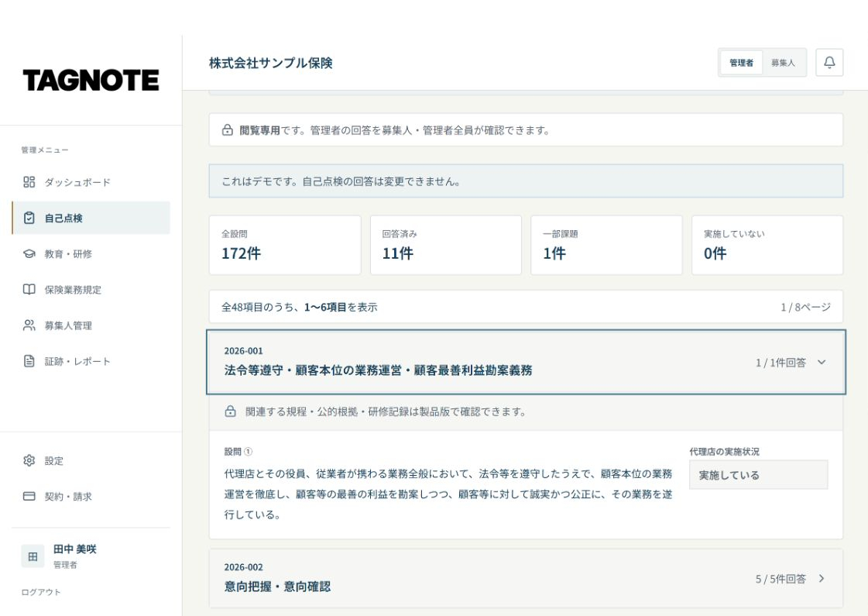
Task: Click the 契約・請求 credit card icon
Action: pos(29,497)
